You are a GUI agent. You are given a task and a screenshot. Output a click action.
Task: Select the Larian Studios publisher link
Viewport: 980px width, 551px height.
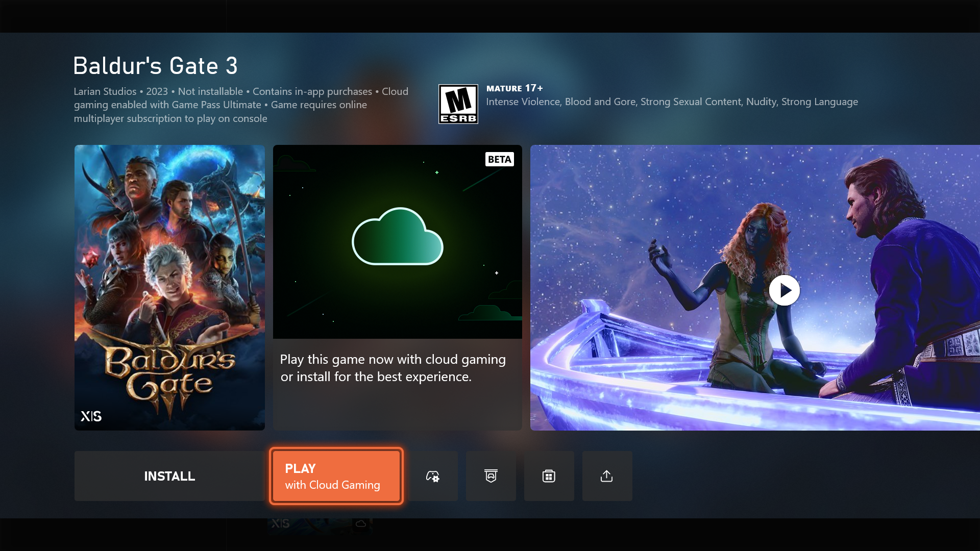105,91
